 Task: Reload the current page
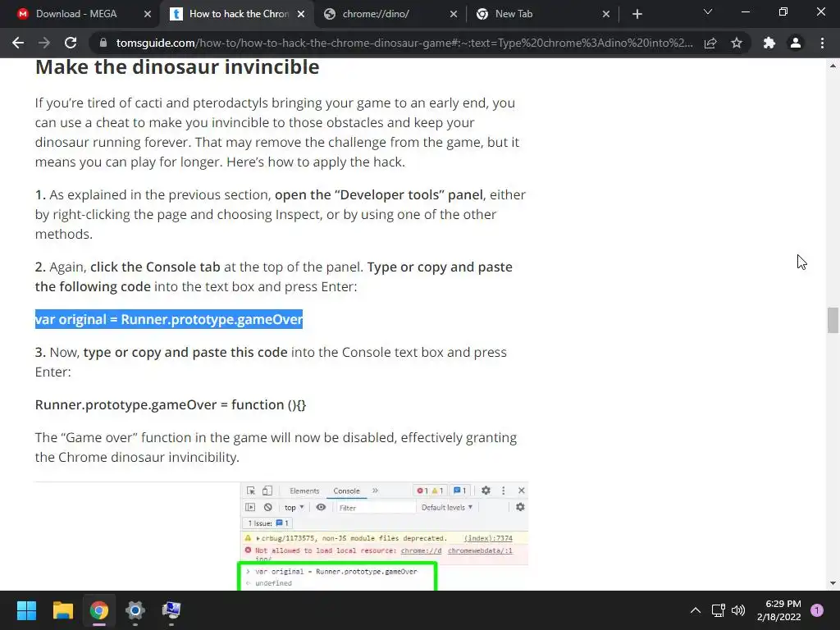point(71,43)
